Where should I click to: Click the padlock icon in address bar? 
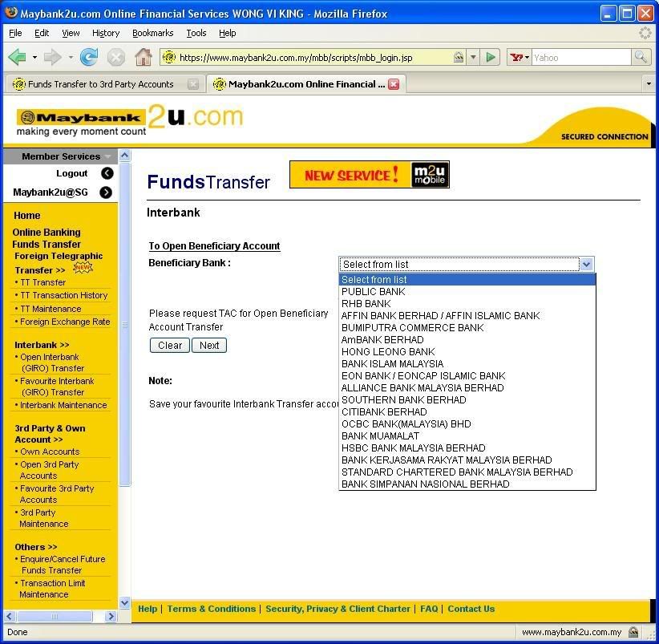[x=459, y=57]
